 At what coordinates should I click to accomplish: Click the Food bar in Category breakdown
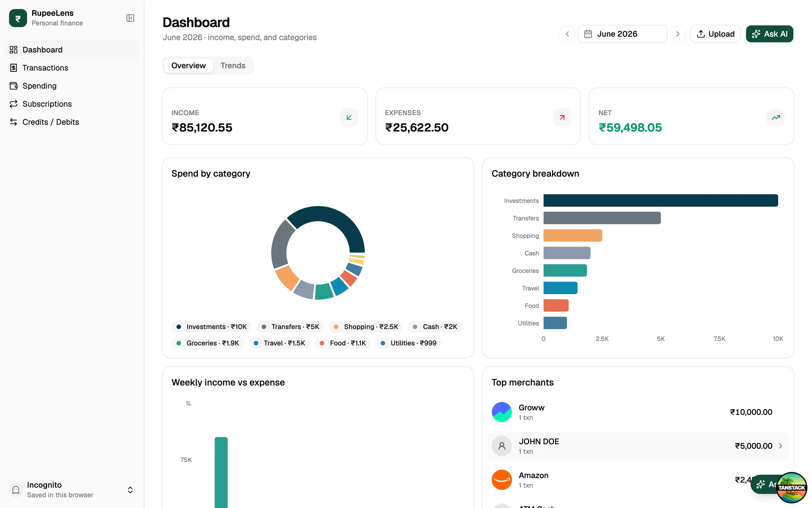(x=556, y=305)
